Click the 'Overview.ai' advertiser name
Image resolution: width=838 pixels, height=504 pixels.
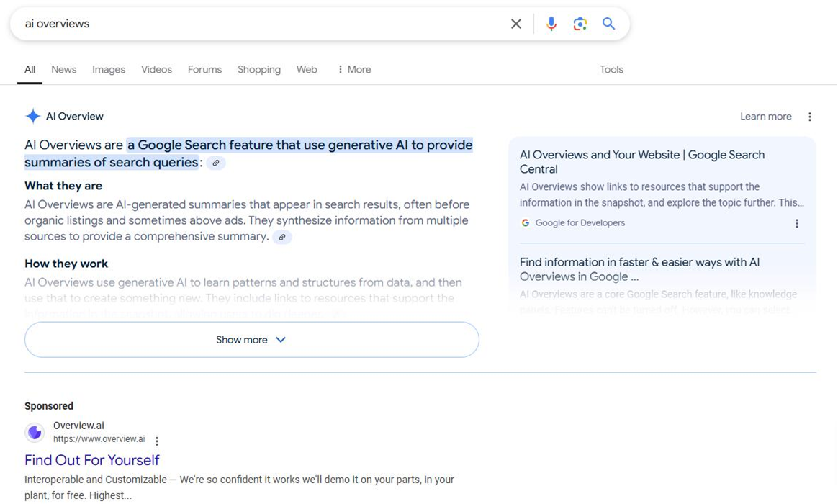coord(78,426)
